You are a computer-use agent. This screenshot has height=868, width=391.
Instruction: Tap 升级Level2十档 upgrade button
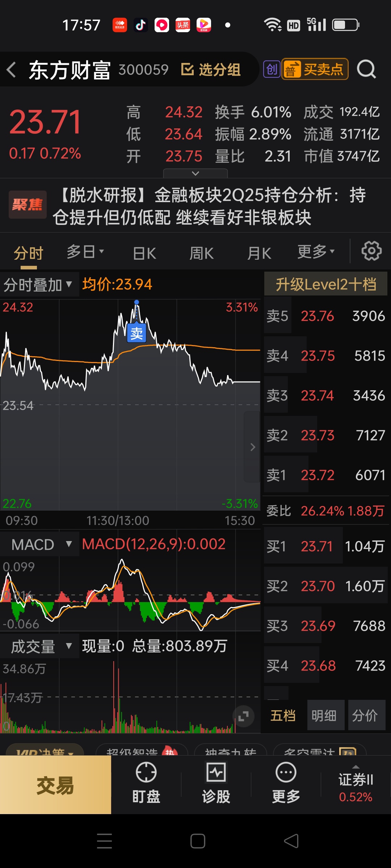tap(326, 284)
